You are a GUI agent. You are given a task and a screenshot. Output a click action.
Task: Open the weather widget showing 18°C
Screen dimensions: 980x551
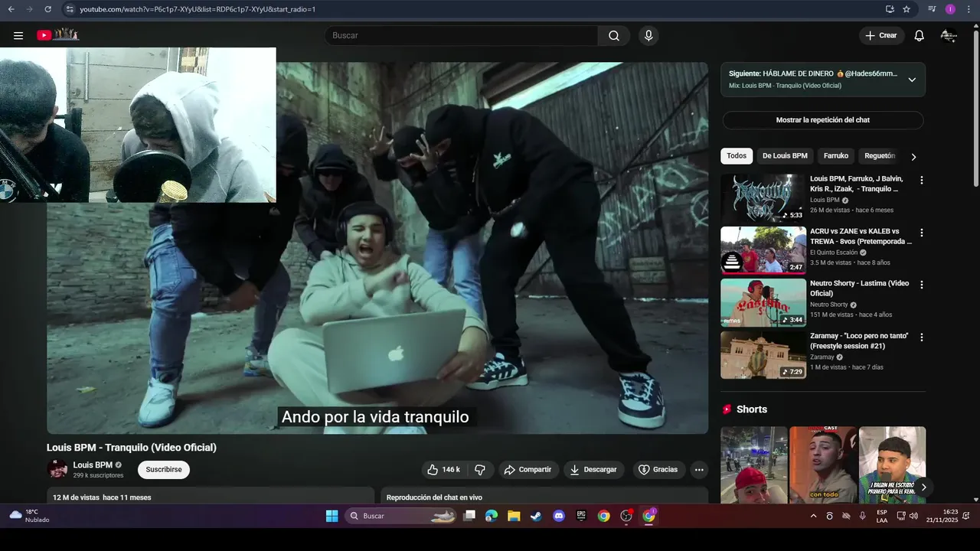[29, 516]
